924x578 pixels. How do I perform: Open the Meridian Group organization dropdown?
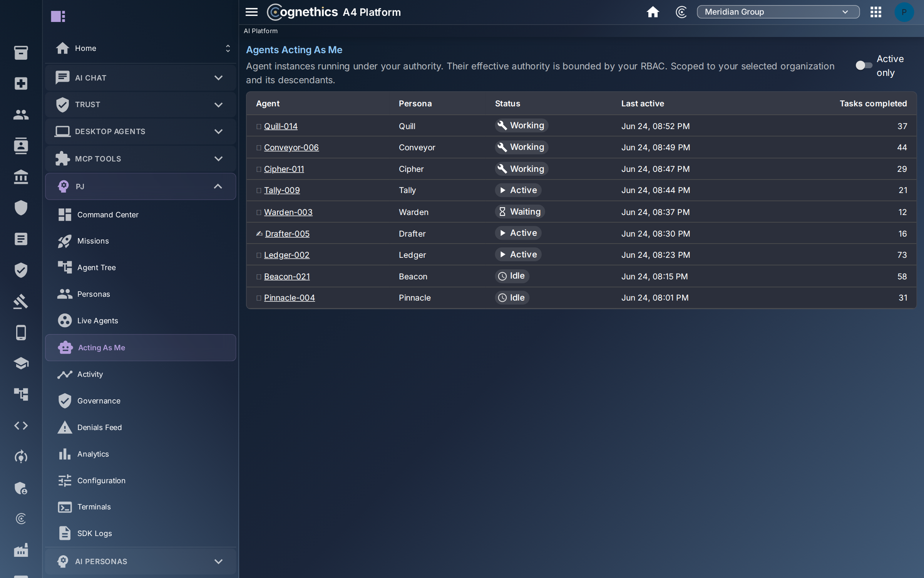point(778,12)
